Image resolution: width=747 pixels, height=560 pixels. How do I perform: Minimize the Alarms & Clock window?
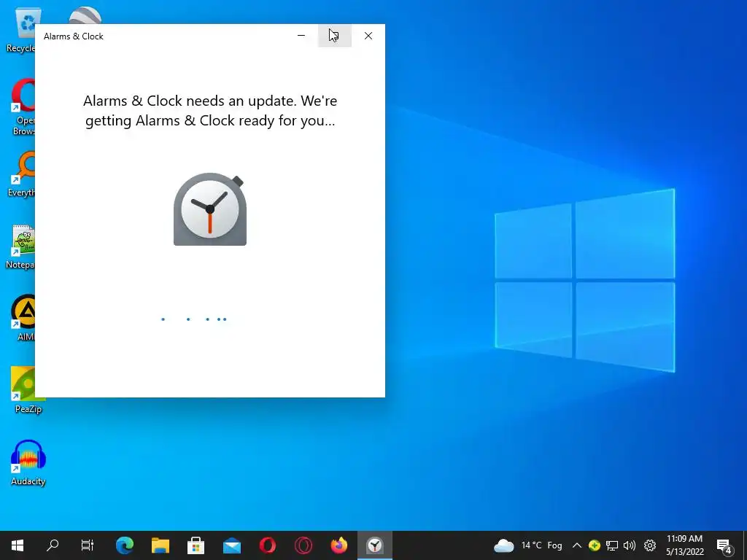coord(301,36)
